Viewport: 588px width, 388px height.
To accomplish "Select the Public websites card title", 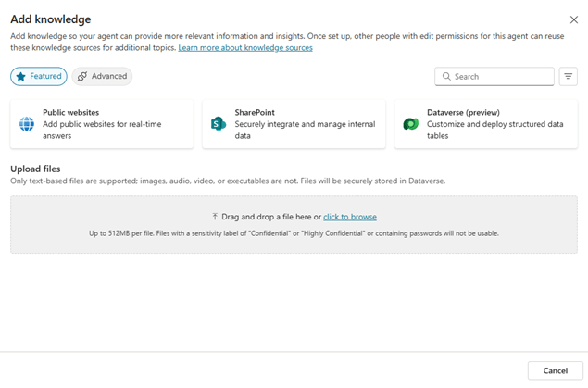I will 70,113.
